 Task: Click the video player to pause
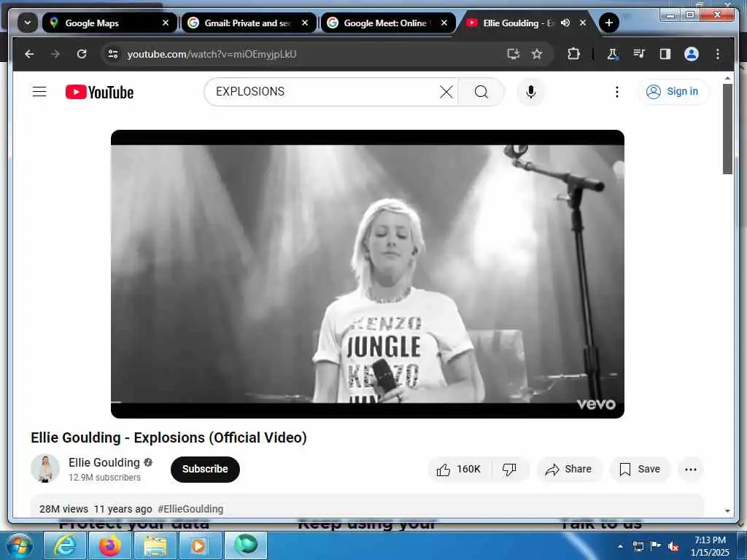pos(368,274)
